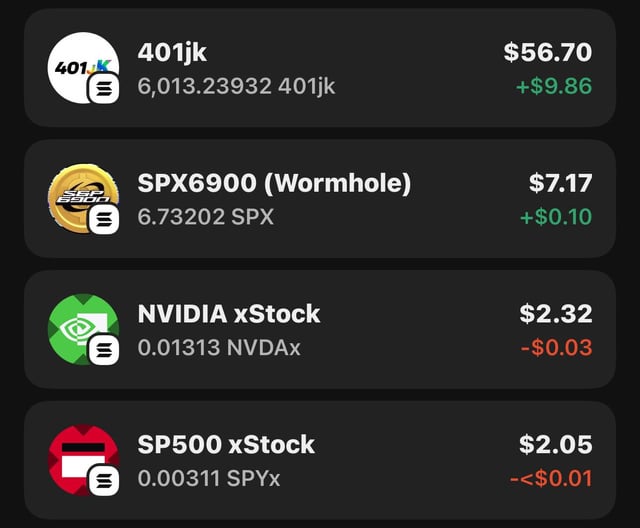640x528 pixels.
Task: Tap the 0.00311 SPYx quantity text
Action: point(209,479)
